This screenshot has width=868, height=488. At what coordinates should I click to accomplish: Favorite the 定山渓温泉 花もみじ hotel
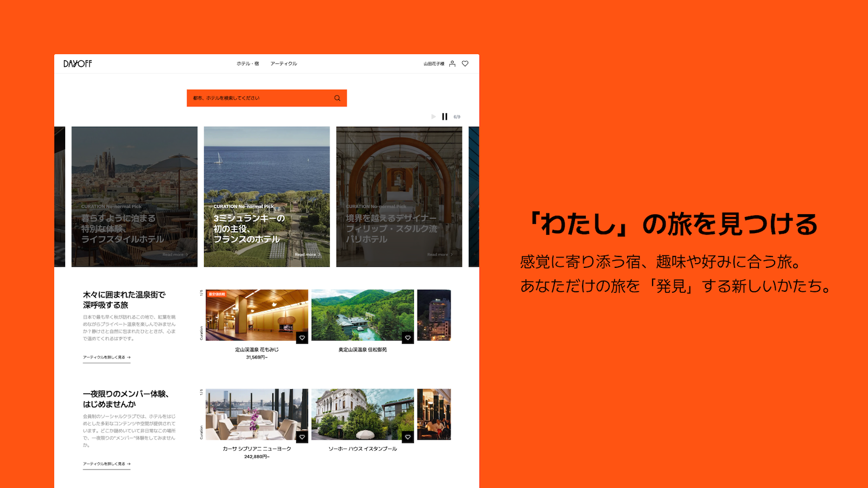click(x=302, y=338)
